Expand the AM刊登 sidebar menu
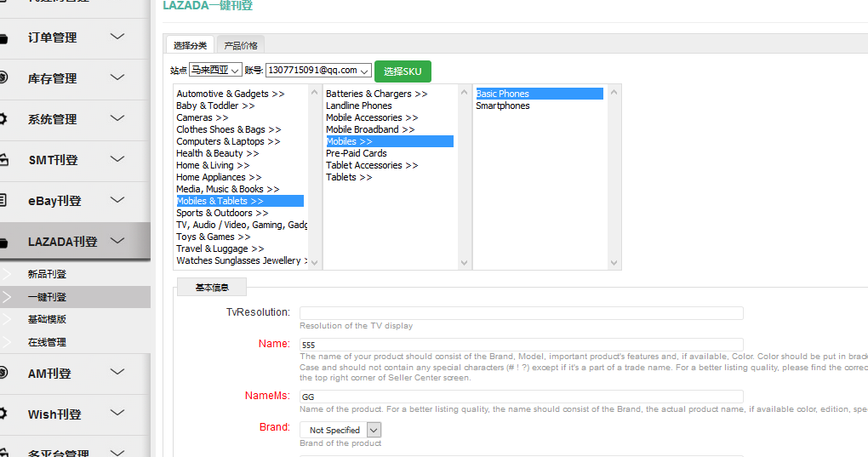 [75, 374]
